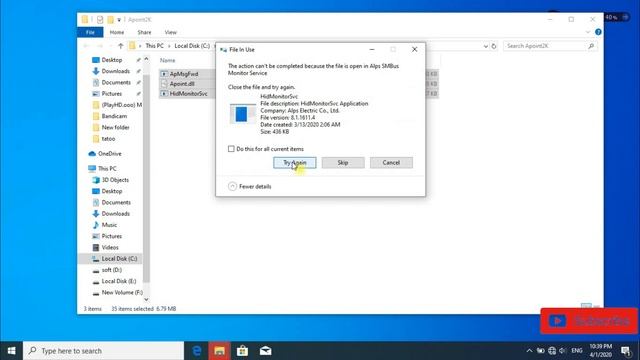
Task: Click the search magnifier icon
Action: 591,46
